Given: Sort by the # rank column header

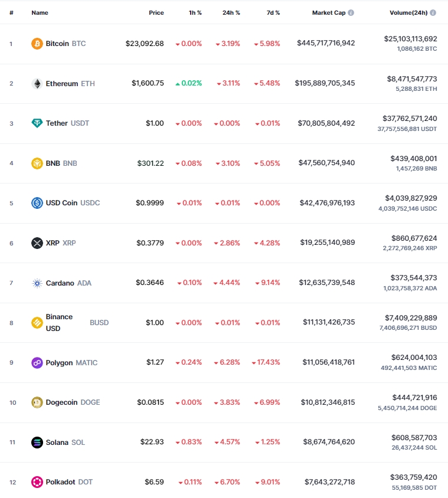Looking at the screenshot, I should tap(11, 13).
